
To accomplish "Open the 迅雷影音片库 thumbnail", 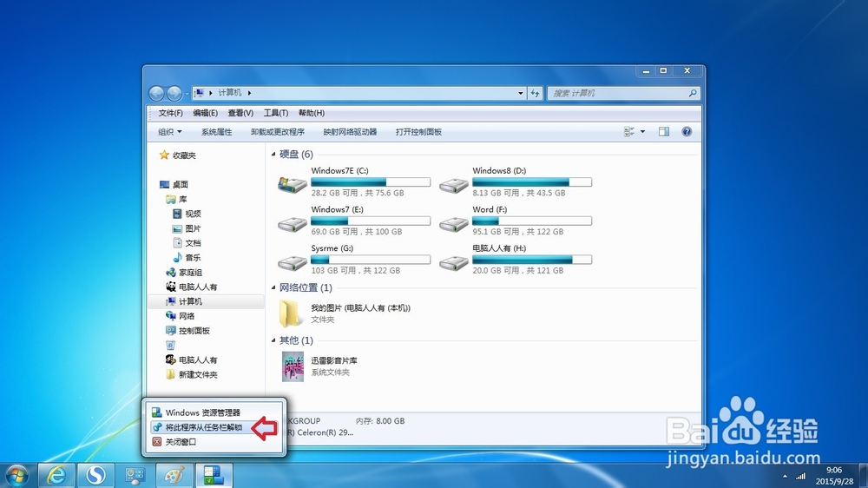I will pos(293,366).
